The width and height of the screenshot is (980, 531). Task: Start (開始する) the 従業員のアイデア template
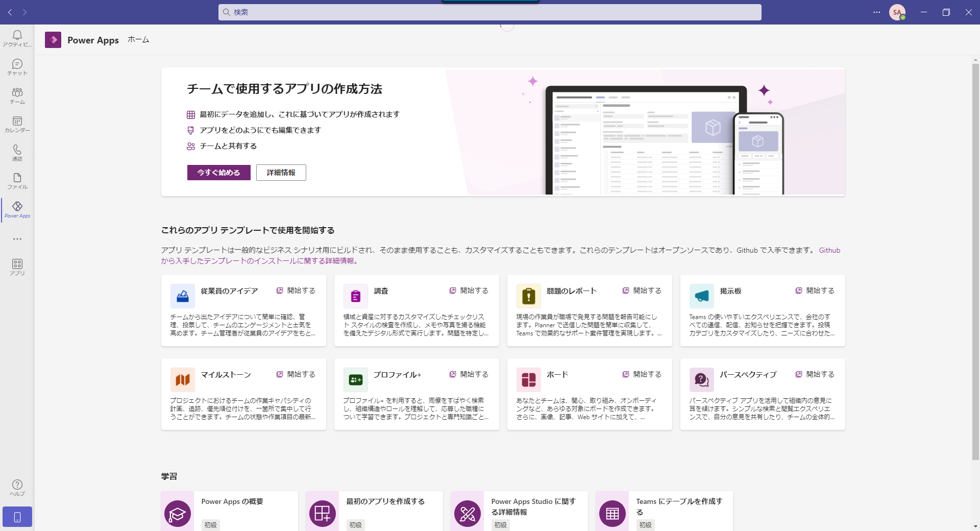(x=296, y=291)
